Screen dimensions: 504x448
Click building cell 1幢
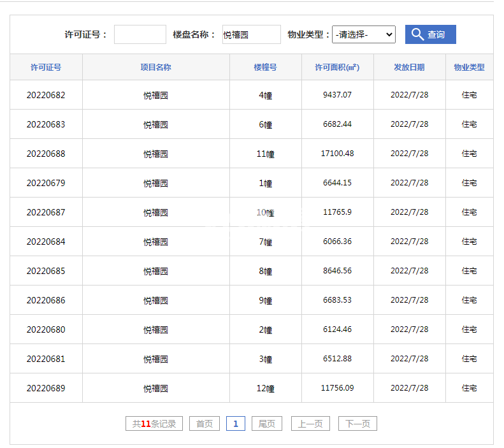click(266, 183)
